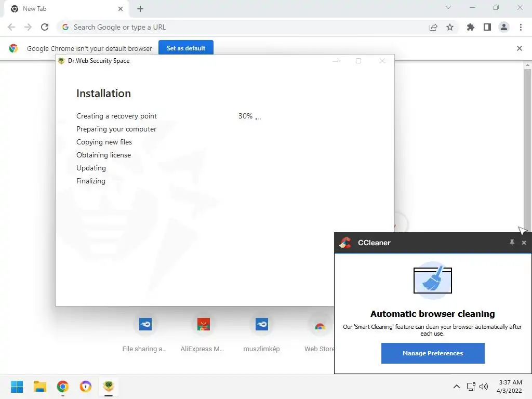Open a new tab with the plus button
Image resolution: width=532 pixels, height=399 pixels.
[x=140, y=9]
